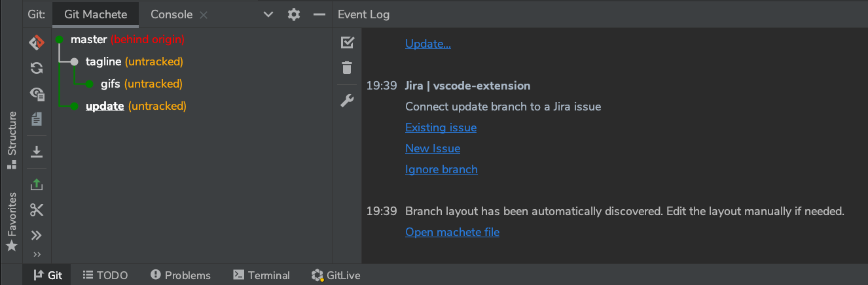This screenshot has width=868, height=285.
Task: Click the download arrow fetch icon
Action: coord(37,152)
